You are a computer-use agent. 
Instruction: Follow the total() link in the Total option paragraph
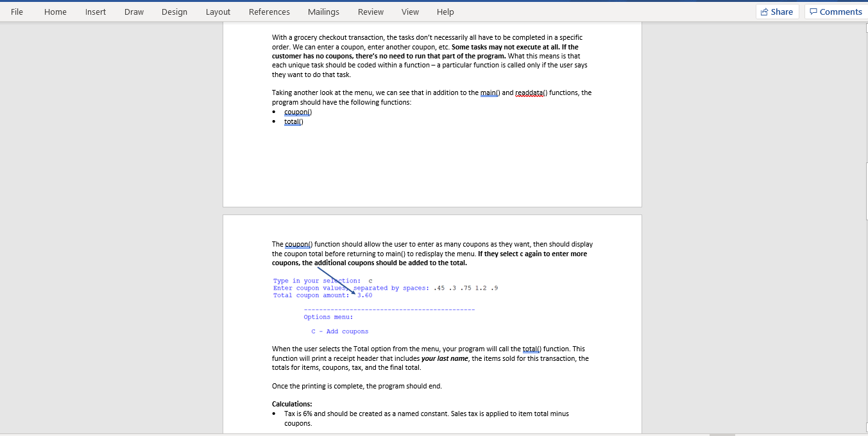530,349
